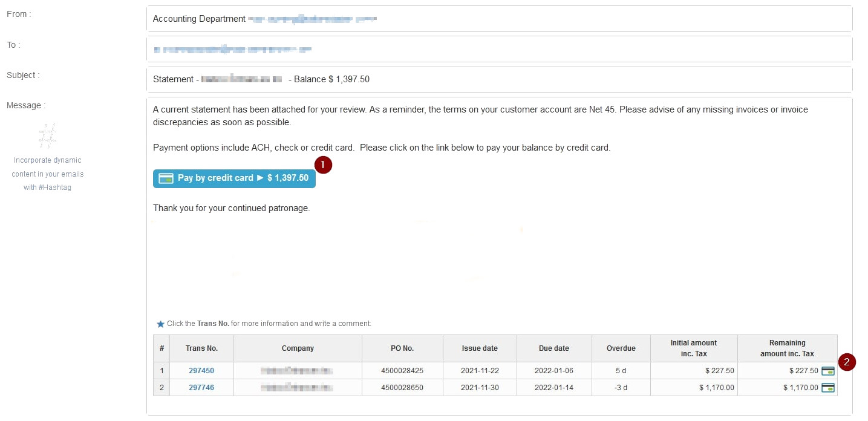Click credit card icon for transaction 297450
868x421 pixels.
coord(827,371)
